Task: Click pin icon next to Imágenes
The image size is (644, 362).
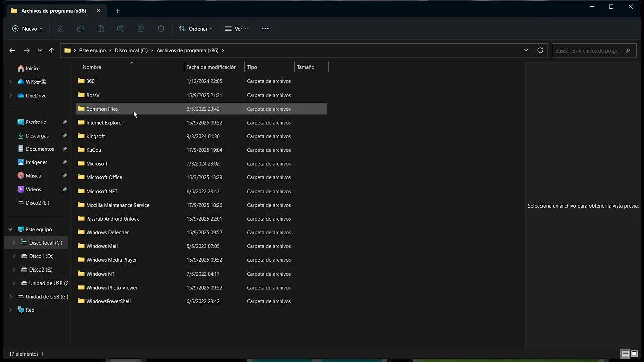Action: (x=65, y=162)
